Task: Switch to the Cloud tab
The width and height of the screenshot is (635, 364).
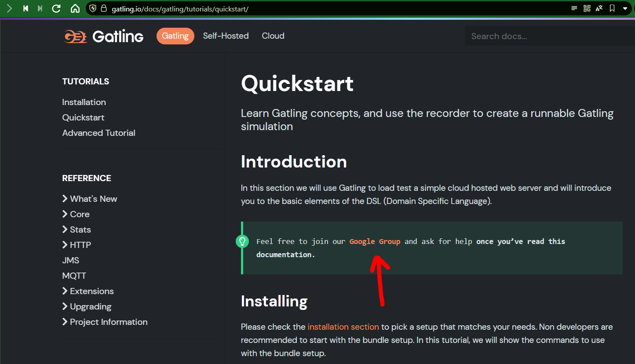Action: point(273,36)
